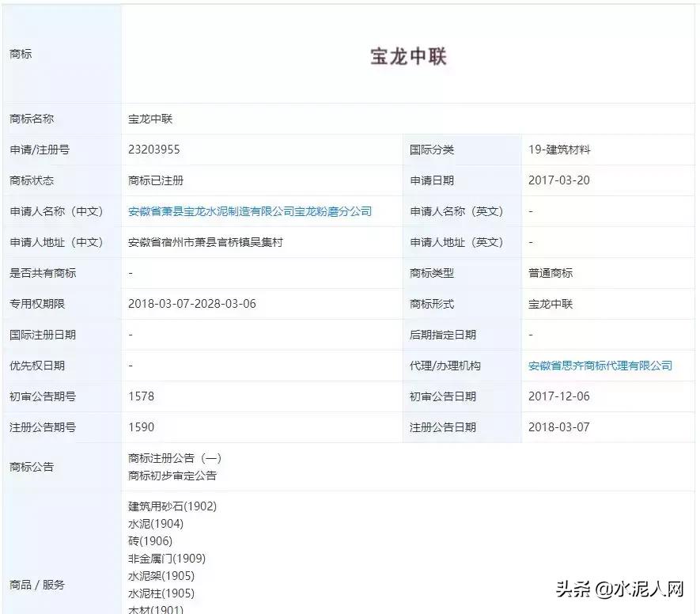Click the 宝龙中联 trademark image
The width and height of the screenshot is (700, 614).
tap(408, 56)
